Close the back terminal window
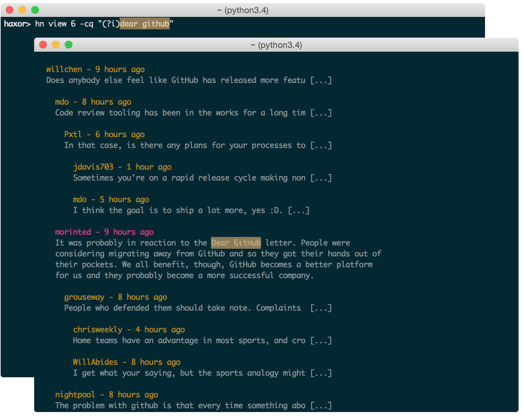This screenshot has width=523, height=420. point(10,10)
